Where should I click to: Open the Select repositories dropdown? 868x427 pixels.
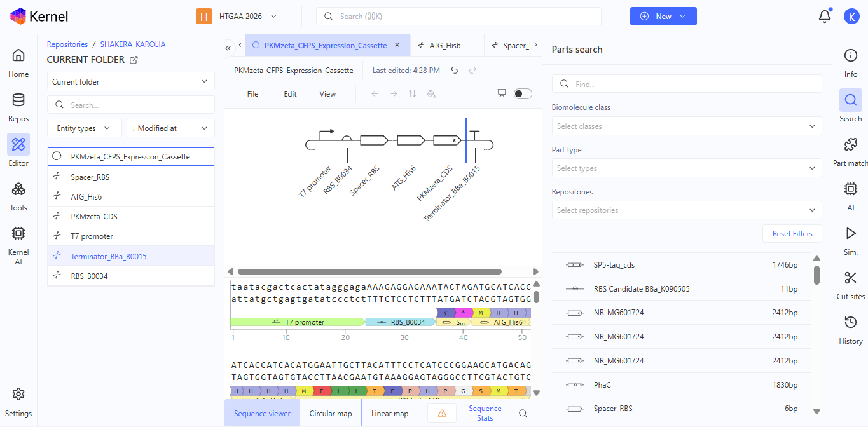click(687, 210)
